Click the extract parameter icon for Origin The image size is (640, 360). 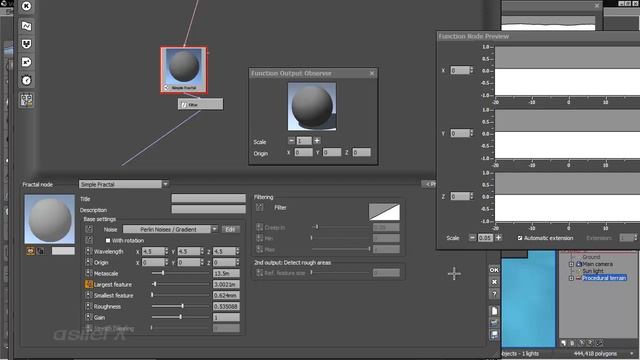(x=89, y=262)
